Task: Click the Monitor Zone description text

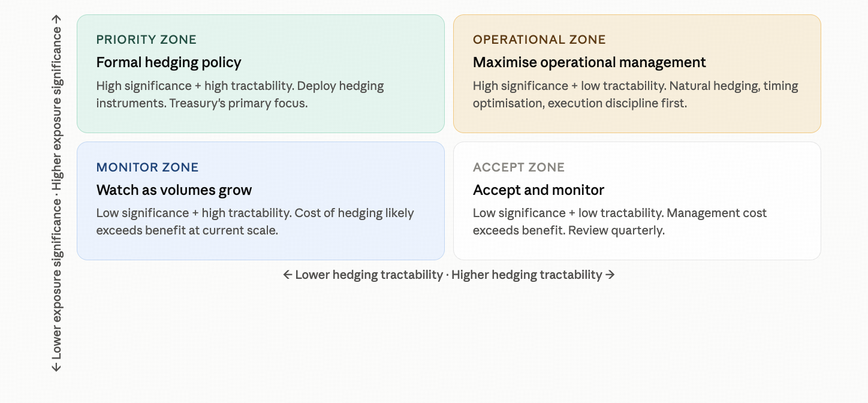Action: [255, 222]
